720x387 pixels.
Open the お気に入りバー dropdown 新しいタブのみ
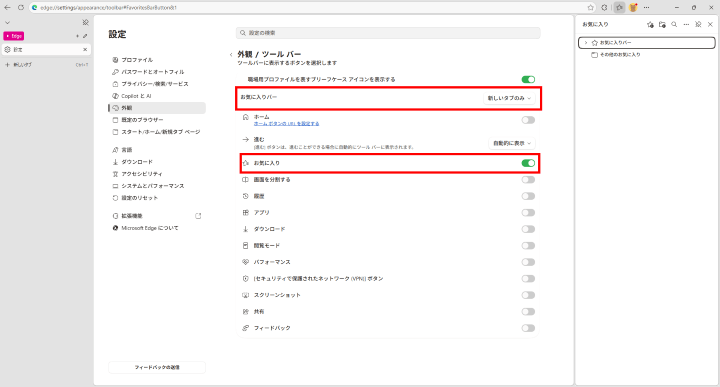tap(509, 98)
